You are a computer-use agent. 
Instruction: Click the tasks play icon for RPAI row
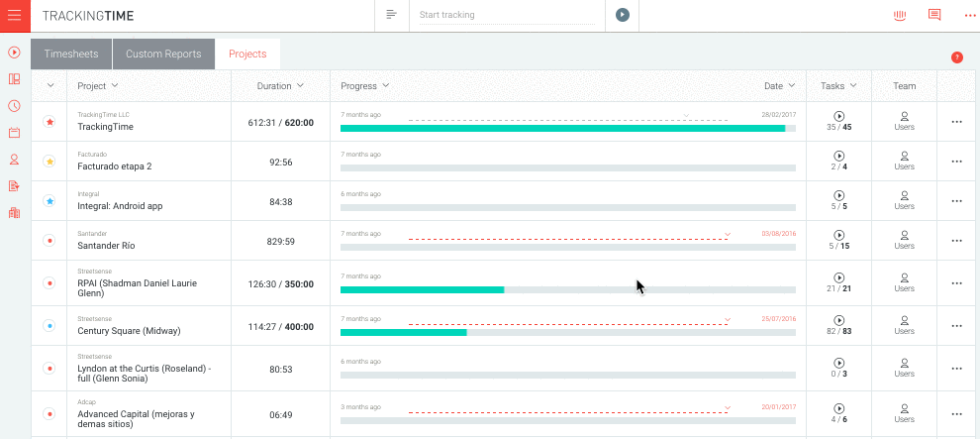tap(839, 277)
